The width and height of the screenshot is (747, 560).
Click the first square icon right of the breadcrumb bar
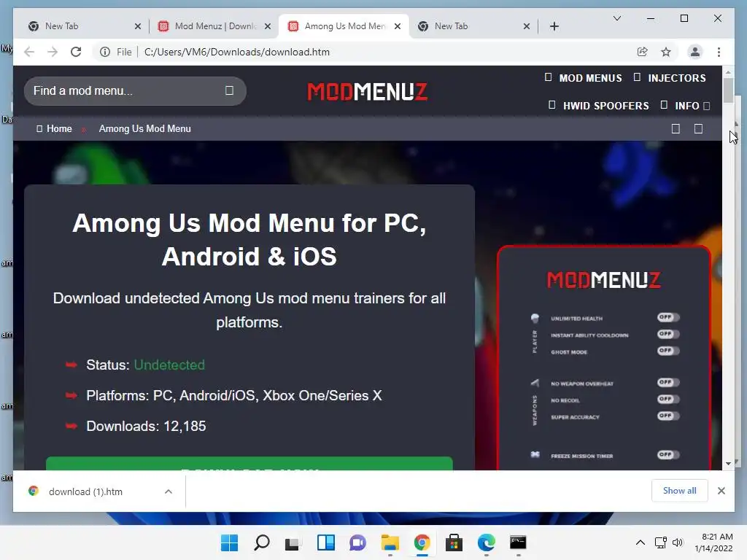point(676,128)
